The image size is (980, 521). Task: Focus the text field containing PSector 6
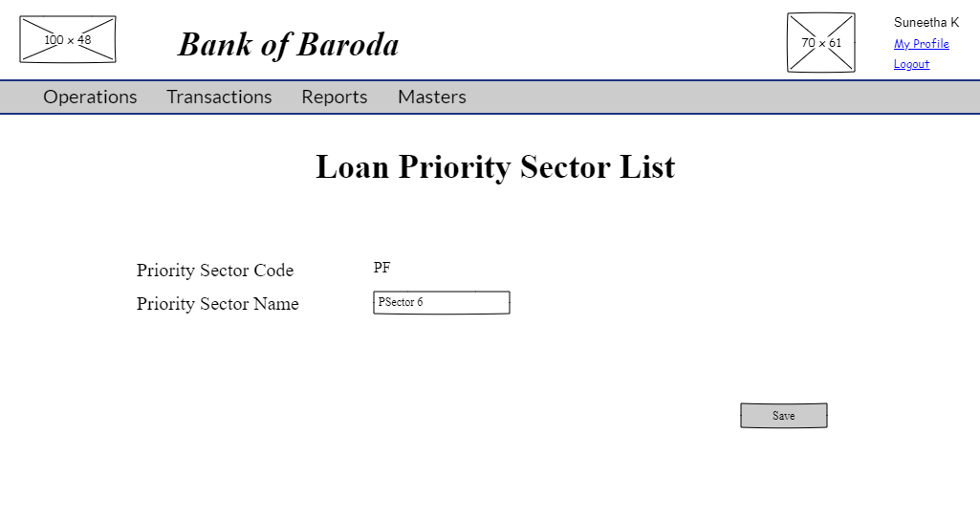pyautogui.click(x=441, y=302)
